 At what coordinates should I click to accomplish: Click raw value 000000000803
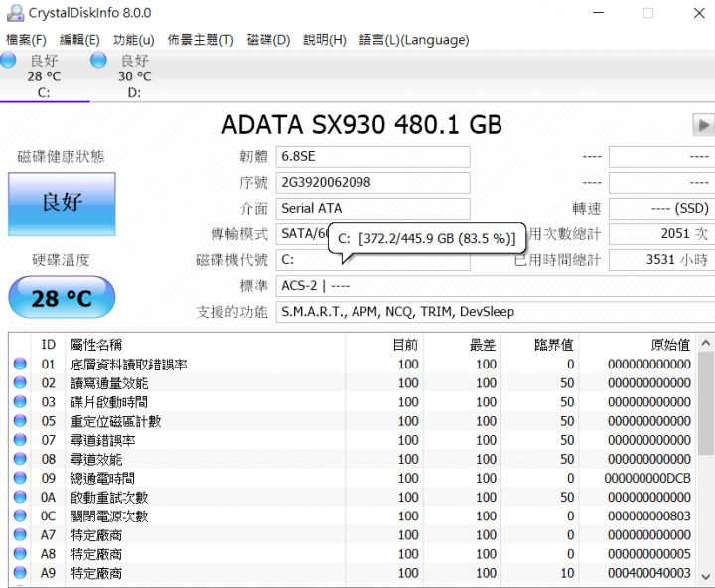tap(649, 515)
